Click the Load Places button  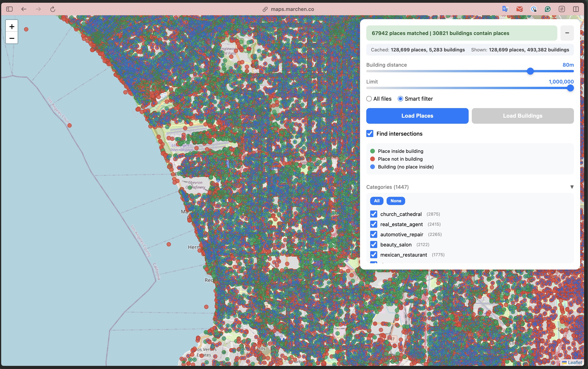pyautogui.click(x=417, y=116)
